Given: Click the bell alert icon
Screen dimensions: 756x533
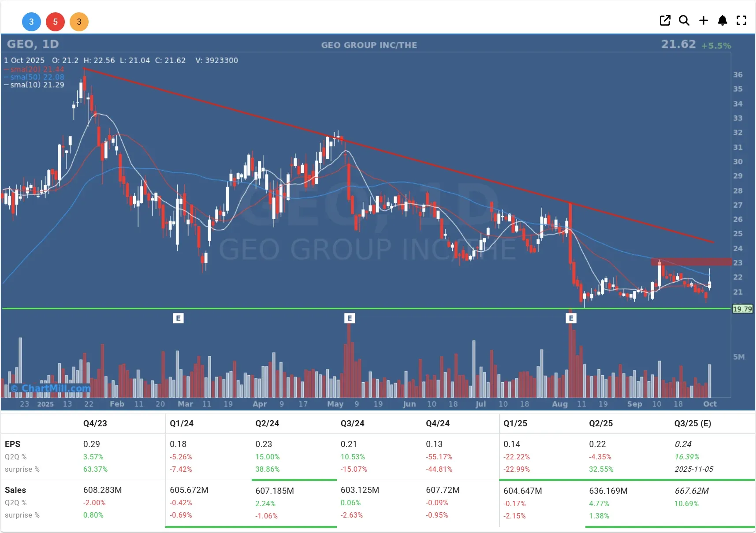Looking at the screenshot, I should tap(722, 21).
